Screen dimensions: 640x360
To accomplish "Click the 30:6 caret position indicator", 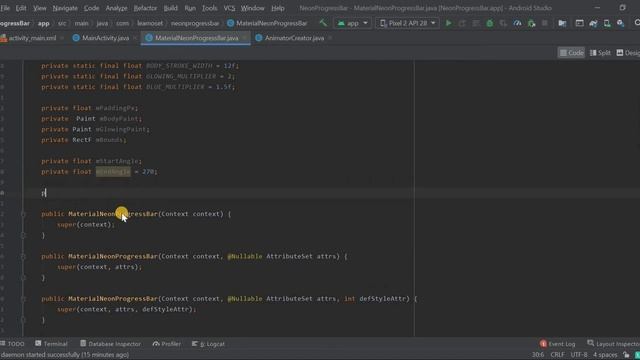I will coord(538,355).
